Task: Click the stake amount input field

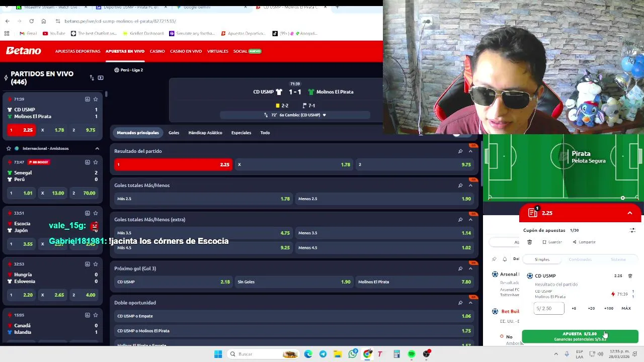Action: coord(549,308)
